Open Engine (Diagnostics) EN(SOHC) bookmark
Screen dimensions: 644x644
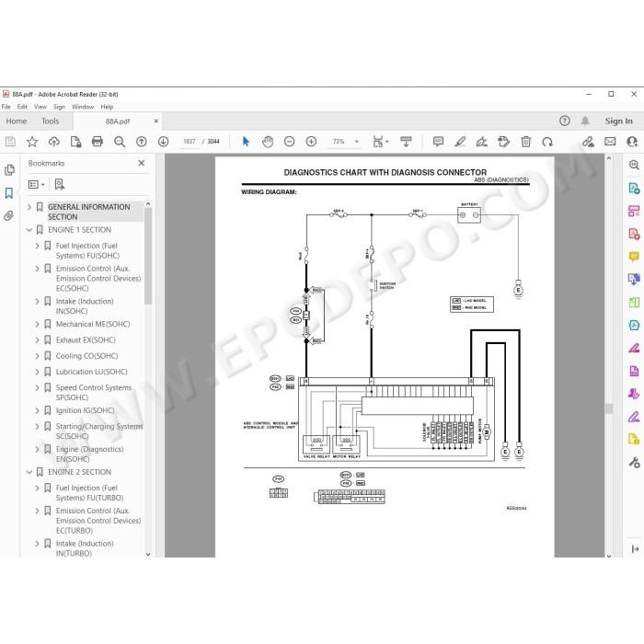(89, 454)
